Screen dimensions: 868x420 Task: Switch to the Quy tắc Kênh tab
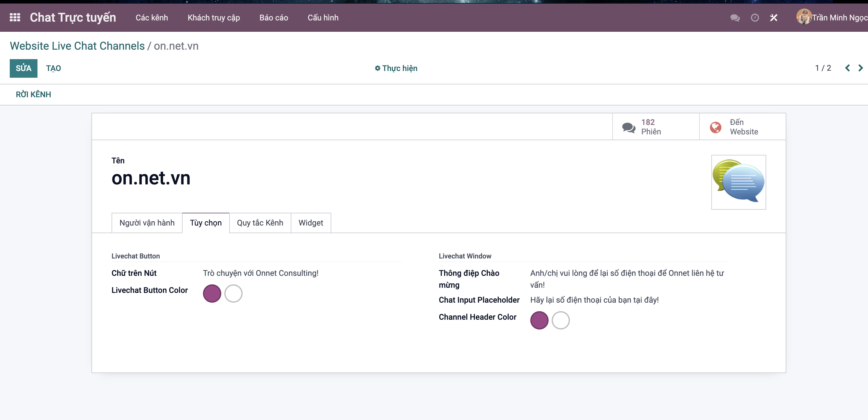tap(260, 223)
